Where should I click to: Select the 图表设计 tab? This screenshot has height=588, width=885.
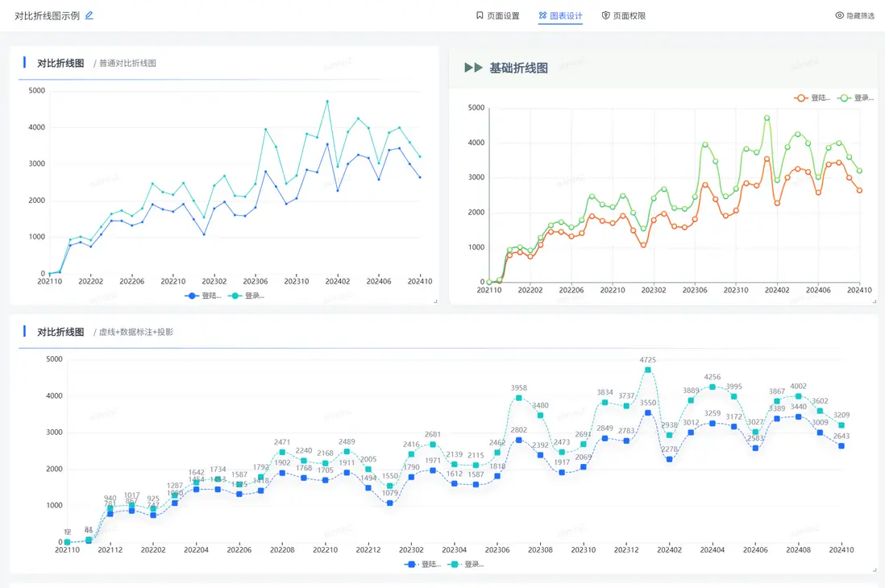coord(566,15)
